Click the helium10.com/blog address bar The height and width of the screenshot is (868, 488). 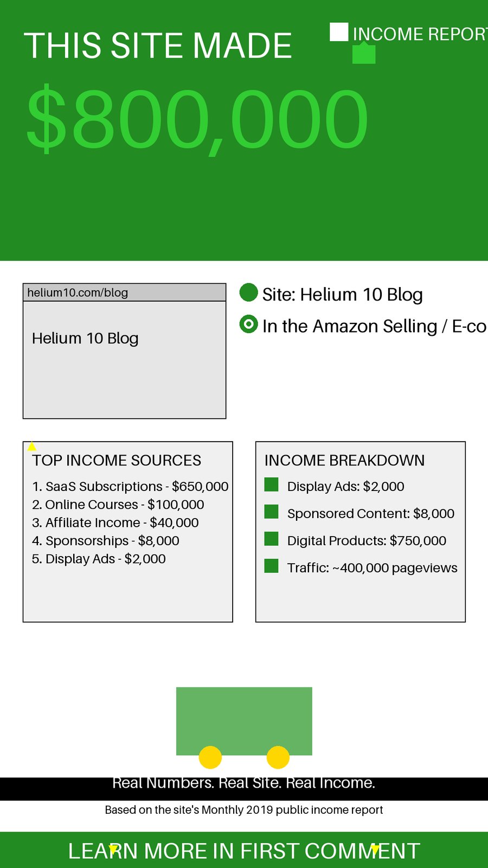[124, 292]
